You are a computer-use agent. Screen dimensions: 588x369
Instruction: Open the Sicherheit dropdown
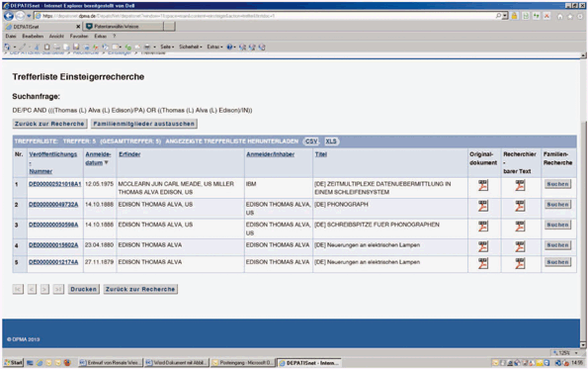pos(190,46)
